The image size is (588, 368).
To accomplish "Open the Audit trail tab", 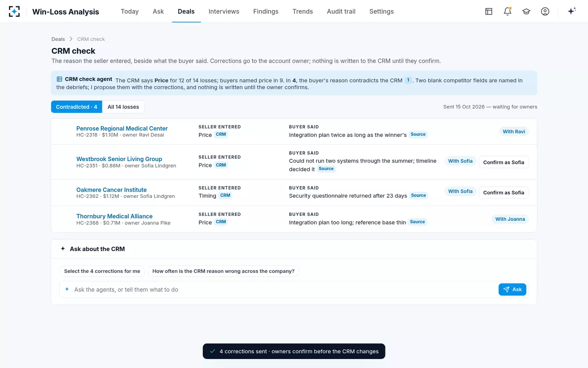I will click(341, 11).
